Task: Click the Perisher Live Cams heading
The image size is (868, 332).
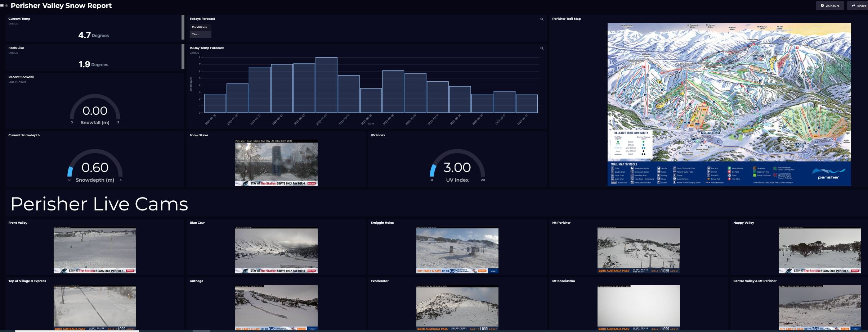Action: pos(99,204)
